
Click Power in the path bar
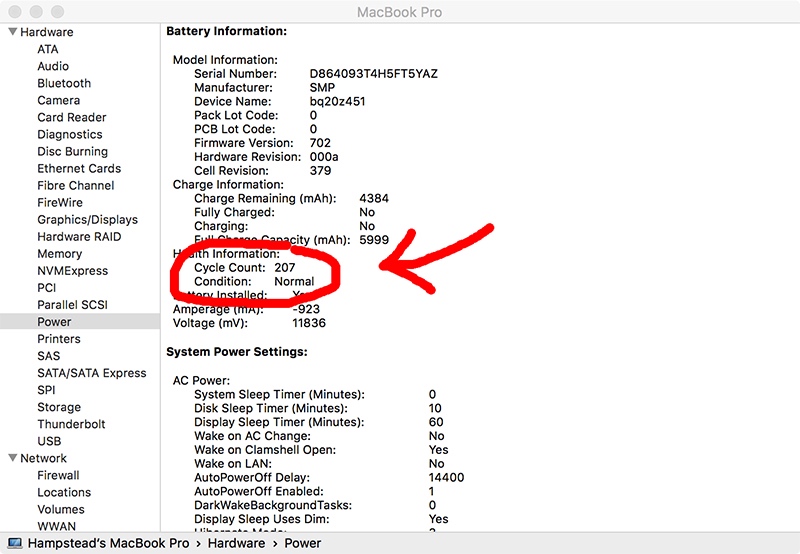tap(303, 543)
